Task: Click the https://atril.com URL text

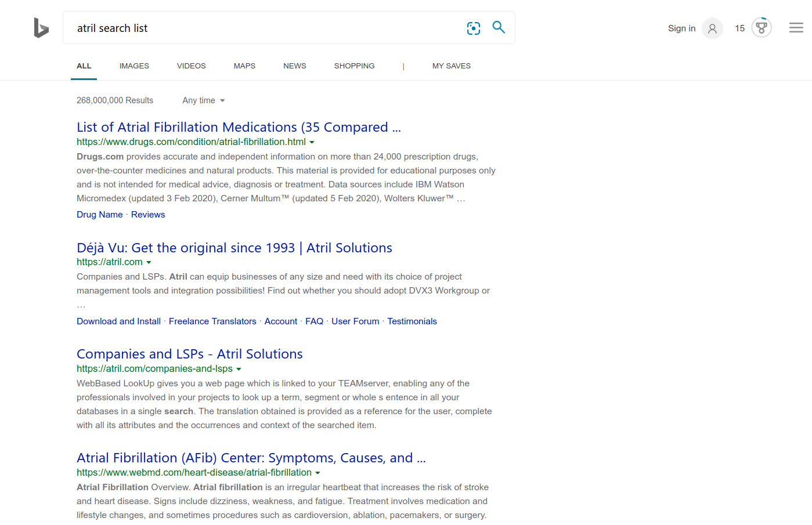Action: [110, 262]
